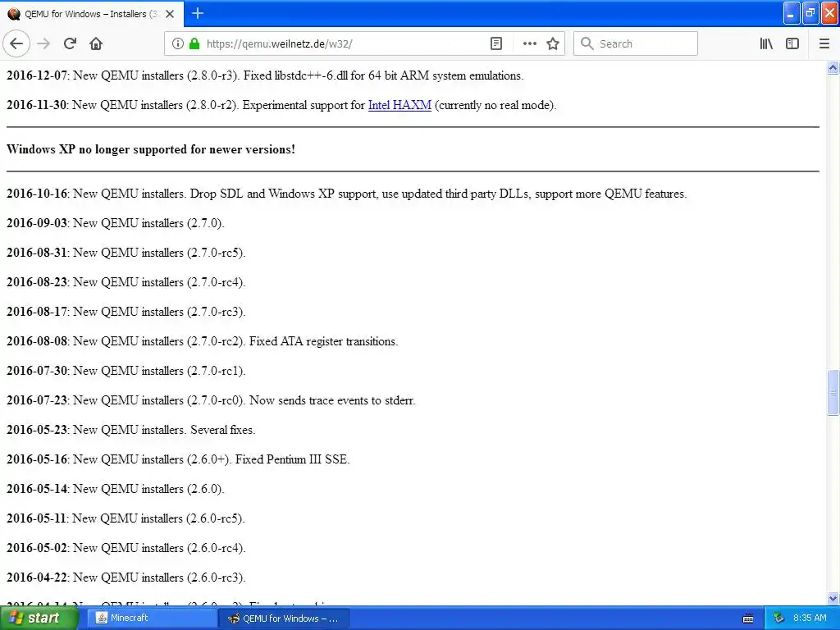Screen dimensions: 840x630
Task: Click the green padlock security icon
Action: pyautogui.click(x=194, y=43)
